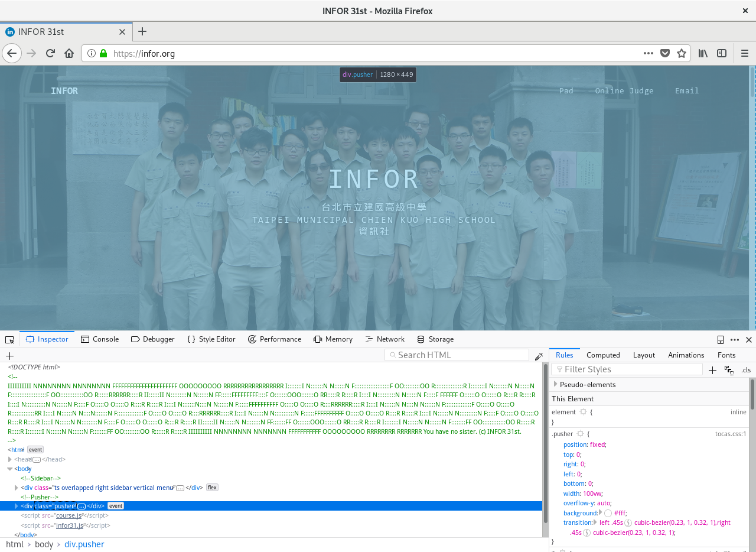Toggle pseudo-class panel

pyautogui.click(x=729, y=370)
